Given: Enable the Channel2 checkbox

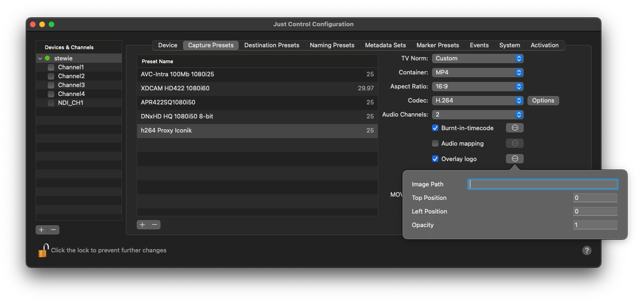Looking at the screenshot, I should pos(51,76).
